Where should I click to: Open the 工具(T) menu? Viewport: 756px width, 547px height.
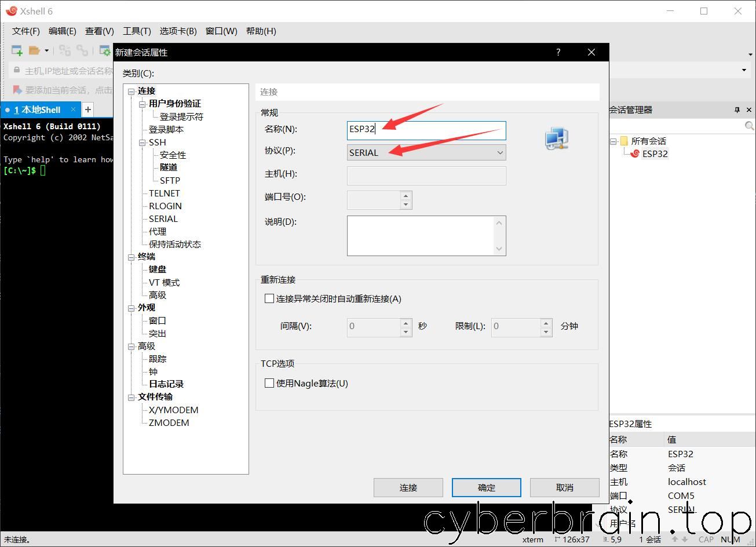pyautogui.click(x=137, y=31)
